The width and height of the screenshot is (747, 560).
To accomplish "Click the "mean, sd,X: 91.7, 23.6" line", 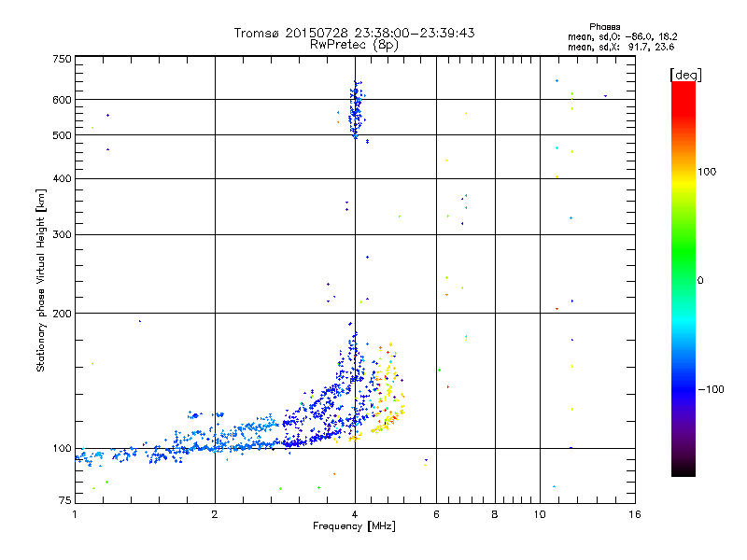I will coord(621,47).
